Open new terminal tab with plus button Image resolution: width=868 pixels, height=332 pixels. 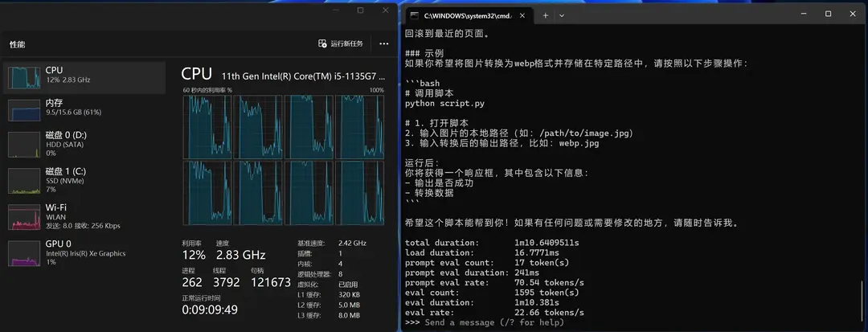[545, 15]
